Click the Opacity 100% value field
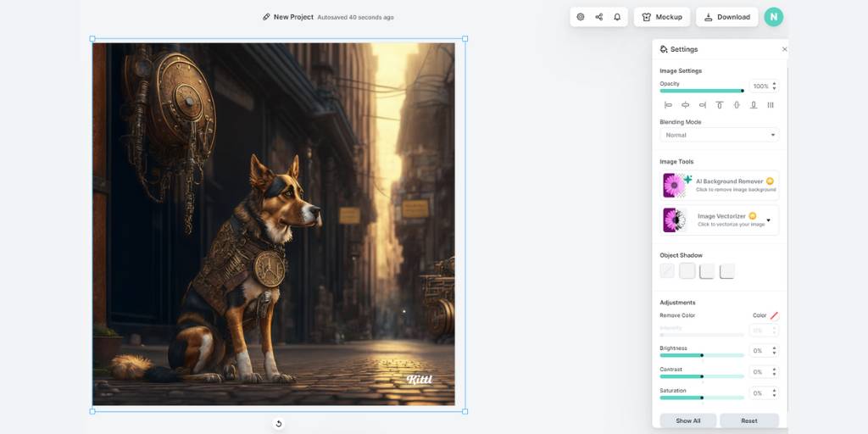The image size is (868, 434). (x=760, y=86)
